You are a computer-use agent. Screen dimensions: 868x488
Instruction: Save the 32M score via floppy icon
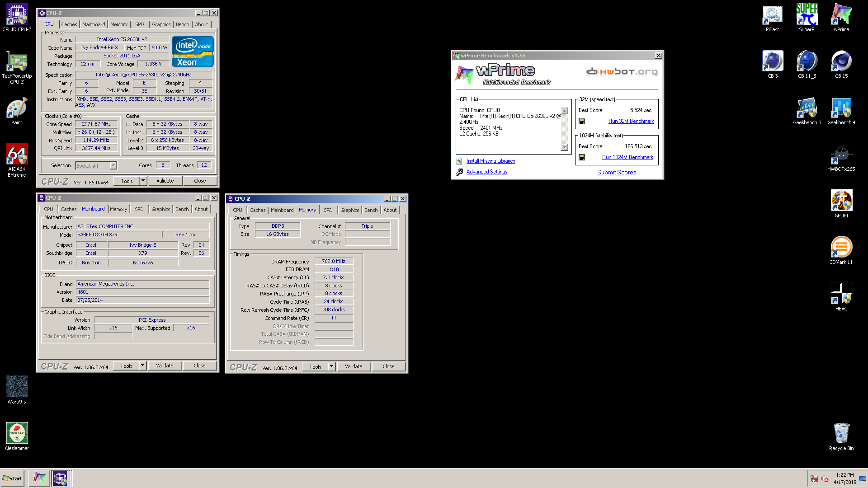coord(582,121)
